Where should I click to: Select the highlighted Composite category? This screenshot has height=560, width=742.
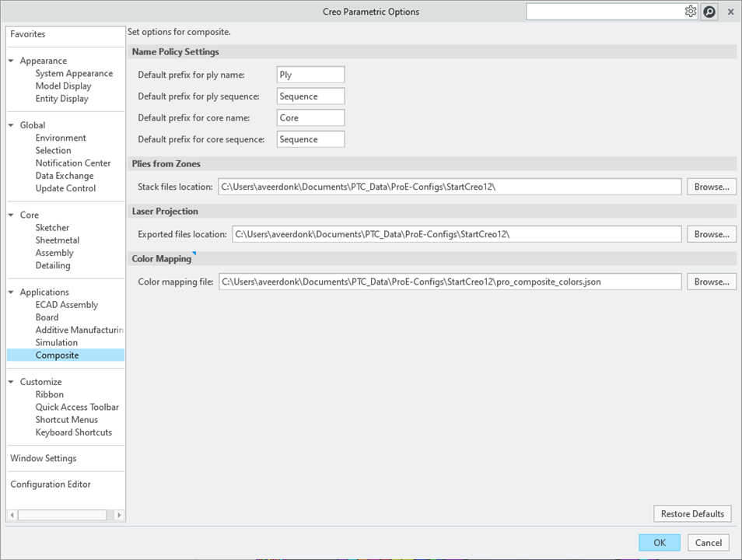click(66, 355)
